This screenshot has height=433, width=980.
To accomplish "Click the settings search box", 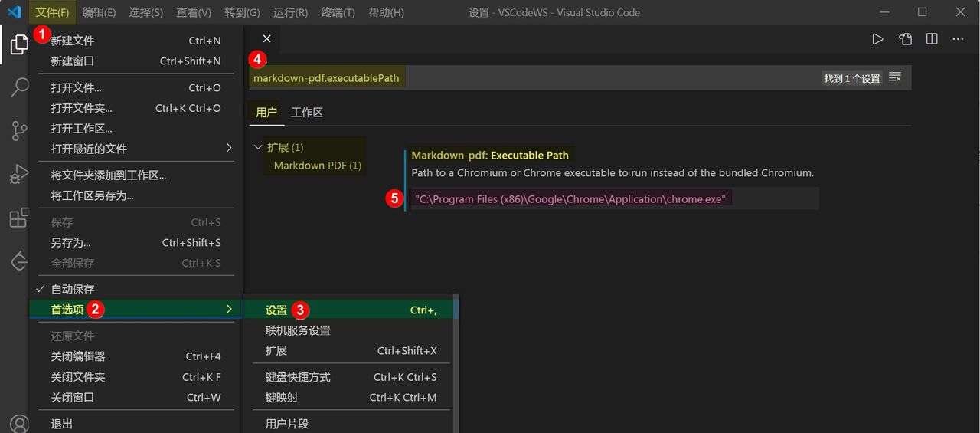I will (580, 77).
